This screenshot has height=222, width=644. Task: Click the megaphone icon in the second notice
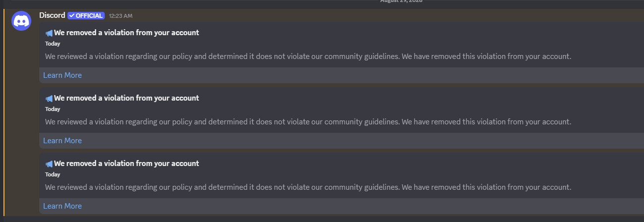pyautogui.click(x=49, y=99)
